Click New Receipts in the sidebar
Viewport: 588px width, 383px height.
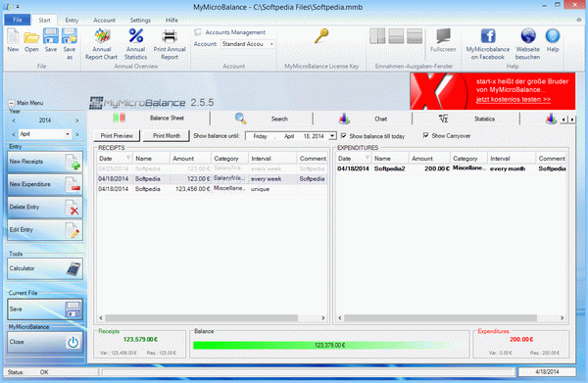point(45,162)
